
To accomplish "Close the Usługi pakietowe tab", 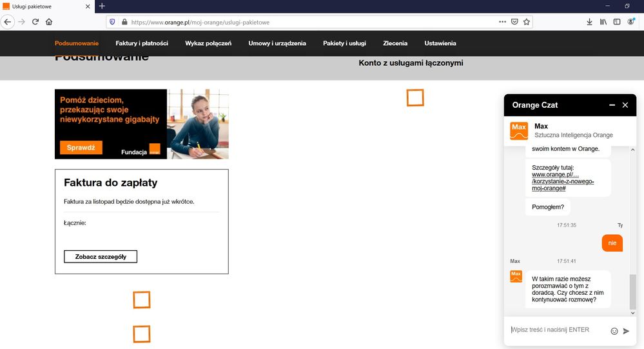I will tap(88, 6).
